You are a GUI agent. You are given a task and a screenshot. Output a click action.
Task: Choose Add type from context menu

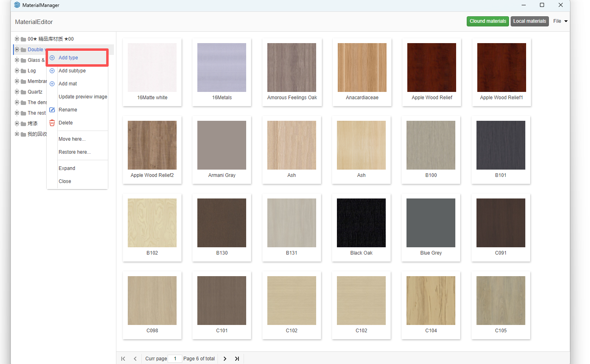point(68,58)
